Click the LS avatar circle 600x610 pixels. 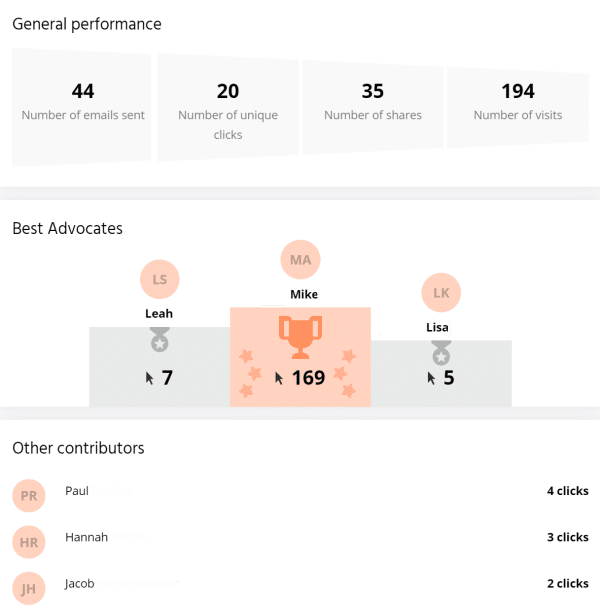(159, 279)
